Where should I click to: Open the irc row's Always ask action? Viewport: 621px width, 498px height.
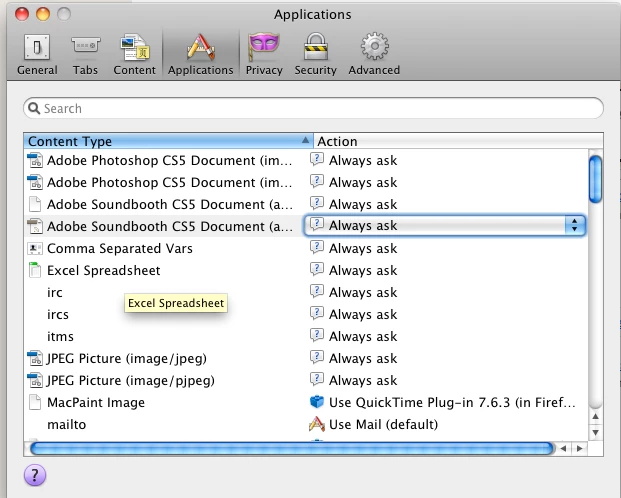point(363,292)
